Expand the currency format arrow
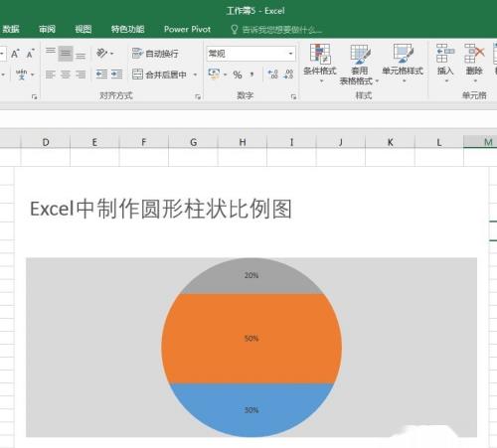 tap(226, 75)
